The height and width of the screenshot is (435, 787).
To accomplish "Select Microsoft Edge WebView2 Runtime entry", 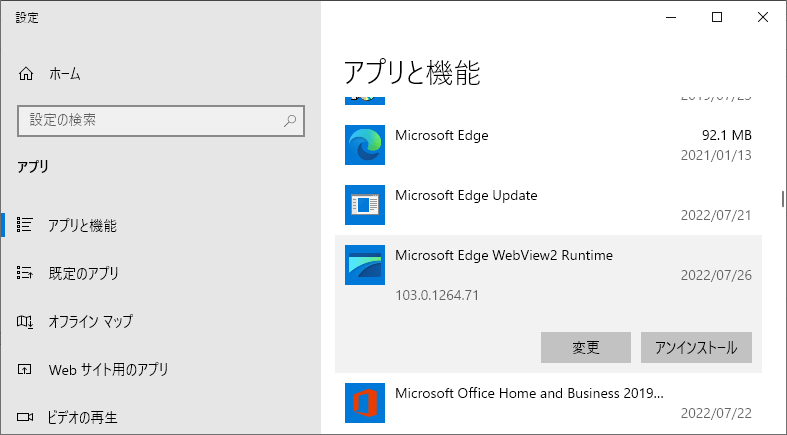I will click(x=548, y=304).
